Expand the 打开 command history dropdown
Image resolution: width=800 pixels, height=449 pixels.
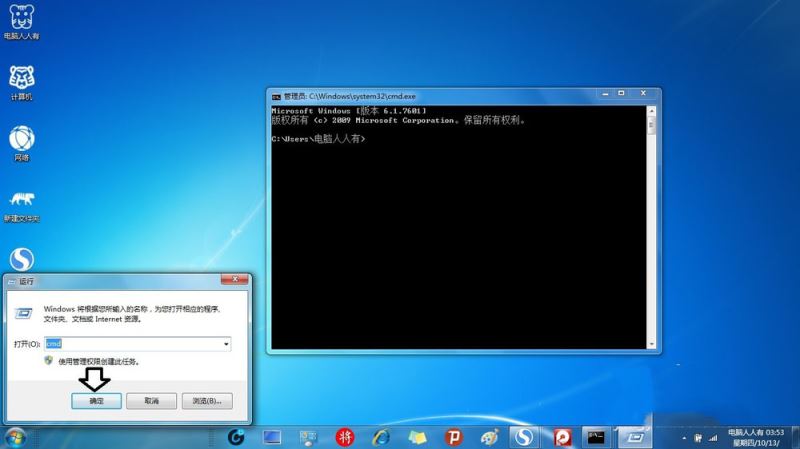click(226, 344)
